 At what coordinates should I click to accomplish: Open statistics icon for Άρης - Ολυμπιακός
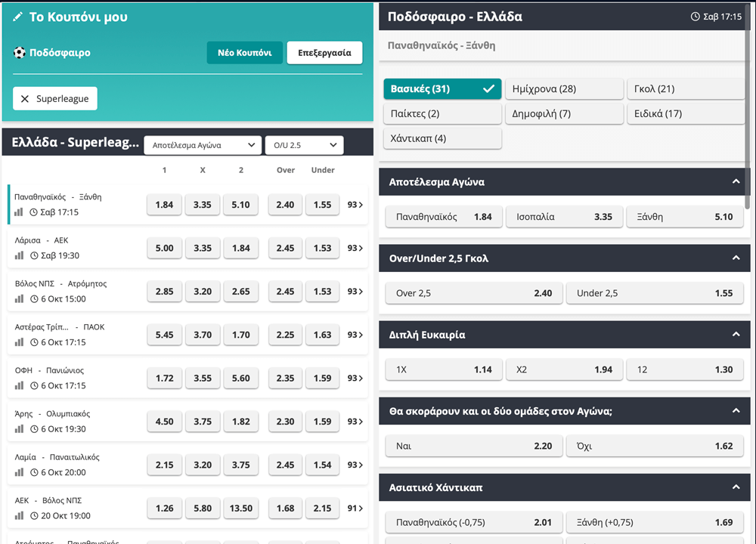coord(19,429)
